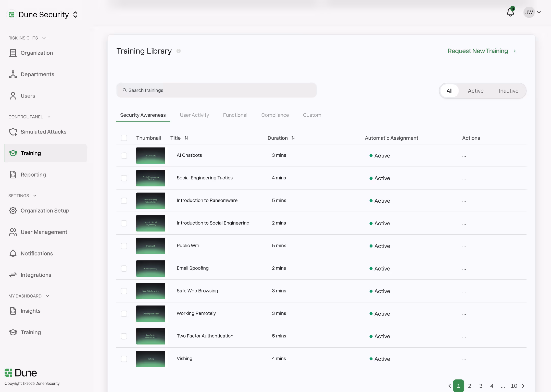Open the notifications bell icon
This screenshot has height=392, width=551.
click(510, 12)
